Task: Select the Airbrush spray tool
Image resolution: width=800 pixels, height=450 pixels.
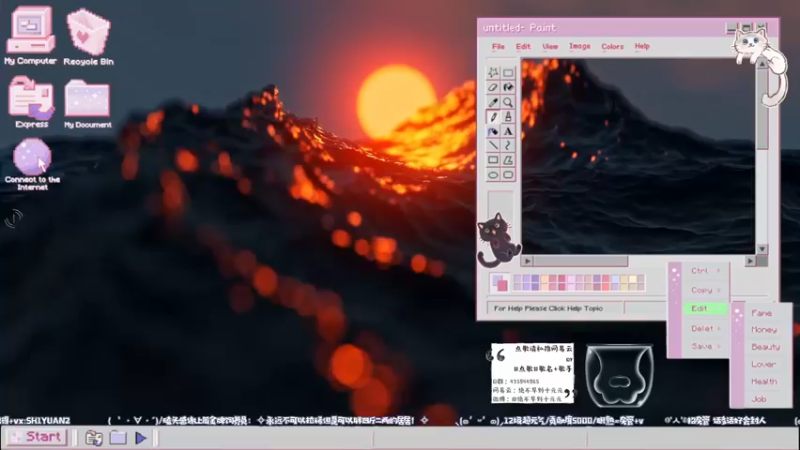Action: point(493,132)
